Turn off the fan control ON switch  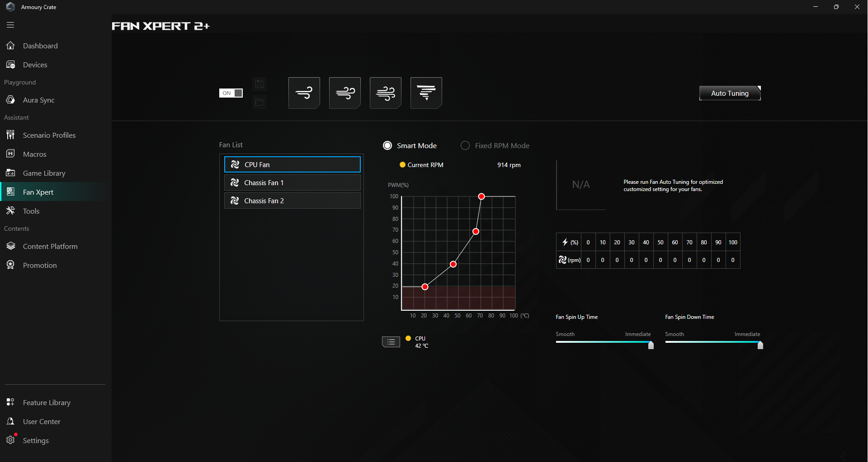click(x=231, y=93)
